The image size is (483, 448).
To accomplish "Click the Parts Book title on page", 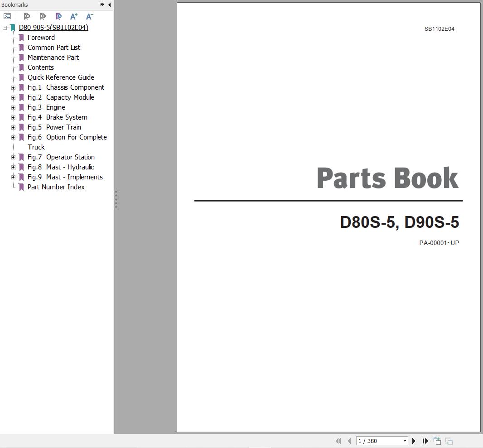I will pos(387,178).
